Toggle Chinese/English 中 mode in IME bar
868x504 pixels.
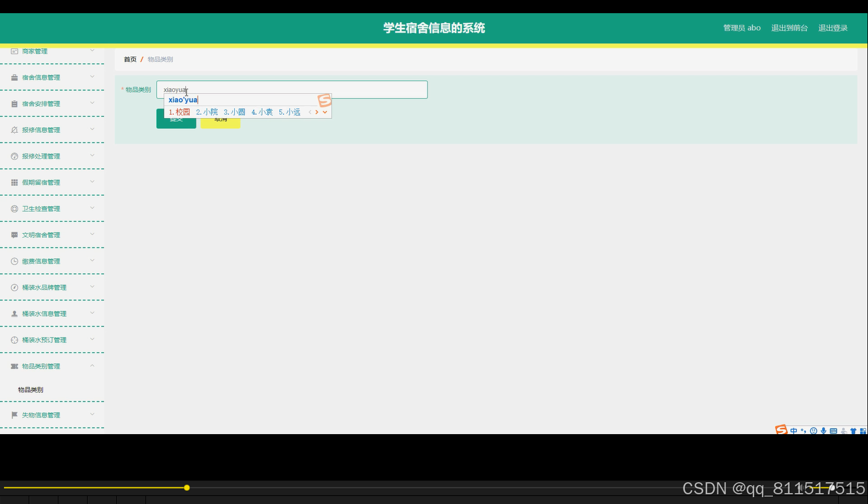pyautogui.click(x=794, y=431)
